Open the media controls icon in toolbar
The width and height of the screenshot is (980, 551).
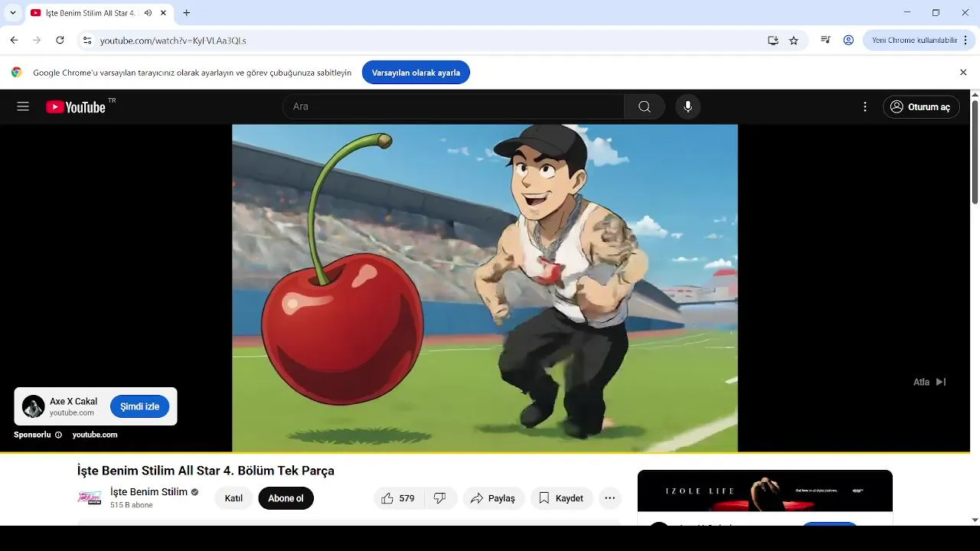(x=825, y=40)
